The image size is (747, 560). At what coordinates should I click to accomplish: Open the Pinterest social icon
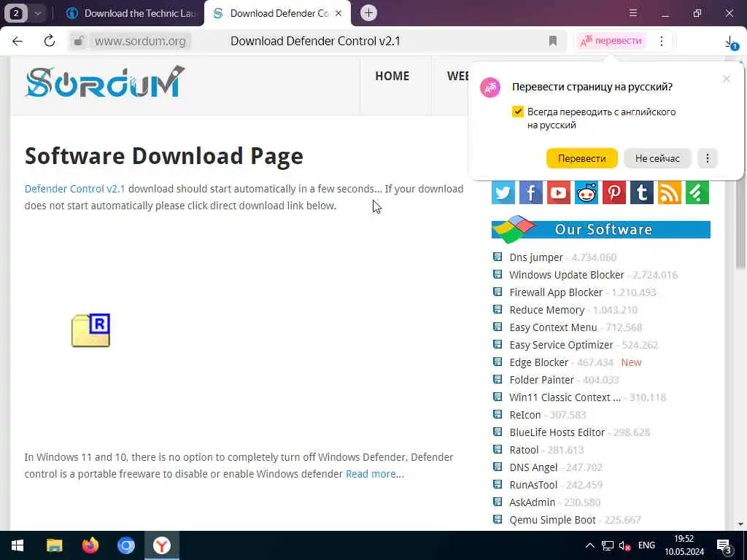coord(614,192)
